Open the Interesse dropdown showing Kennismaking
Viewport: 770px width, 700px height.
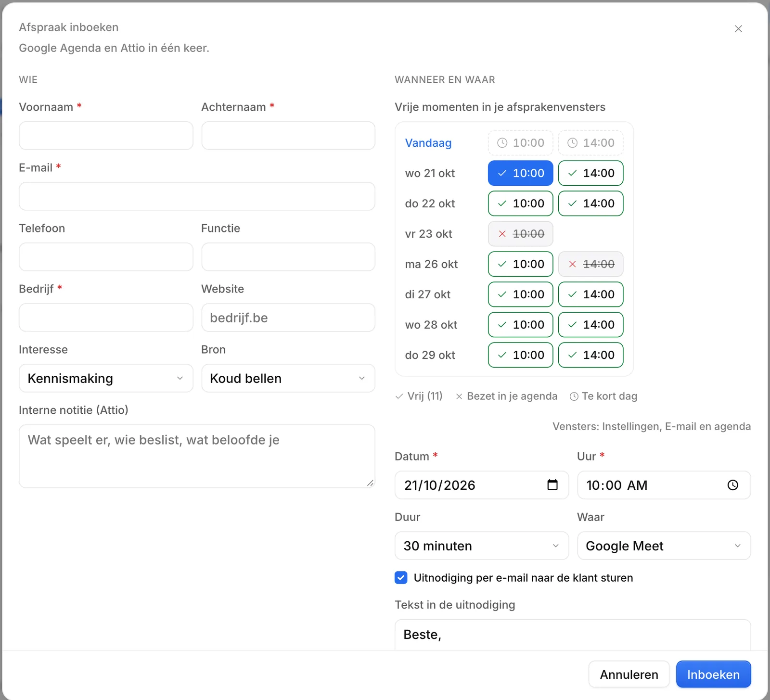pyautogui.click(x=106, y=378)
